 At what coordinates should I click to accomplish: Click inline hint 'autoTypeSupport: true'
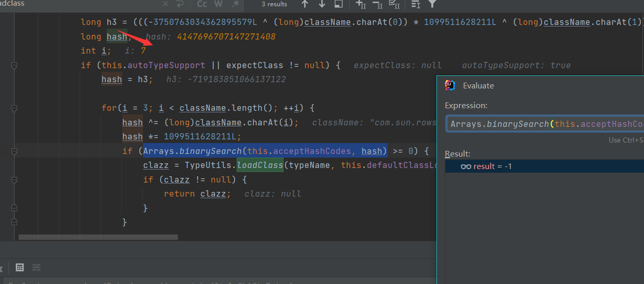pos(516,66)
